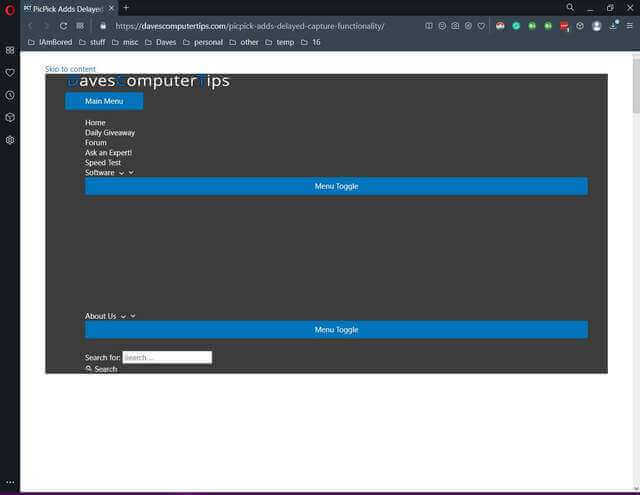Click the Main Menu button
The image size is (640, 495).
pos(104,101)
